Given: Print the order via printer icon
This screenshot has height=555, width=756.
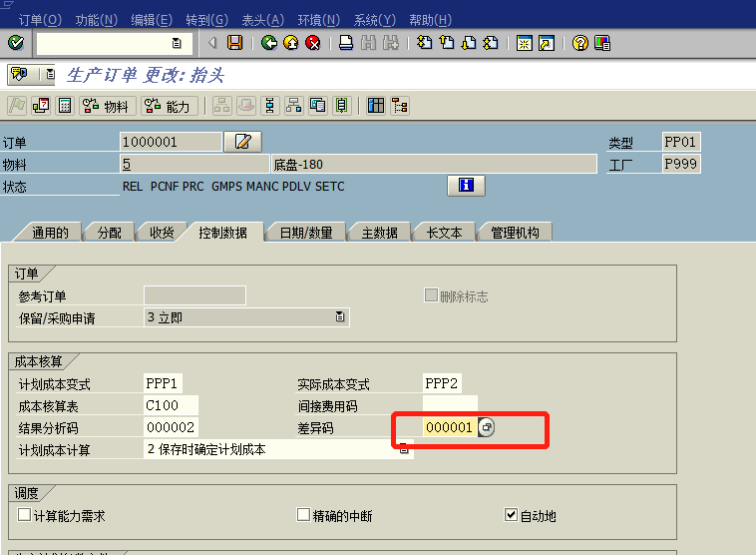Looking at the screenshot, I should point(346,43).
